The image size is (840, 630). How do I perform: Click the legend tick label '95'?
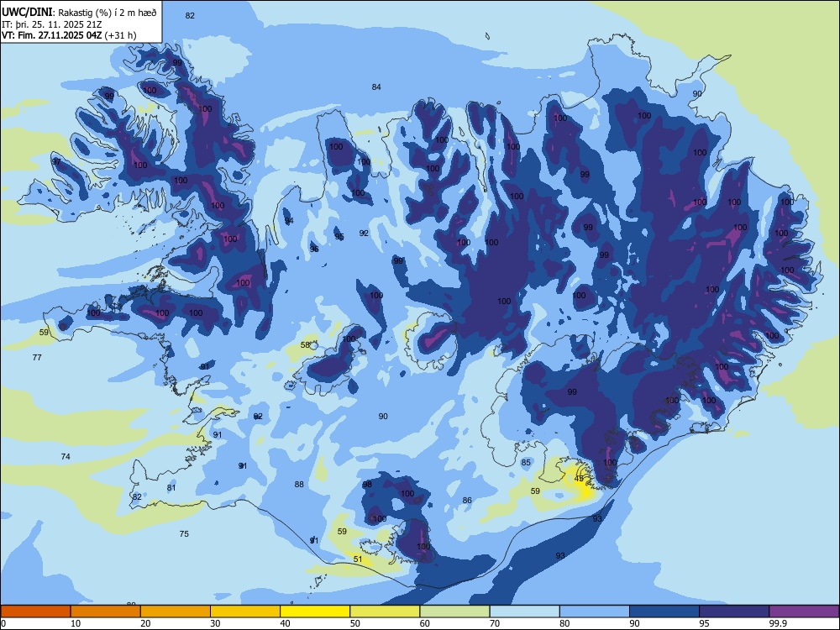click(x=705, y=623)
